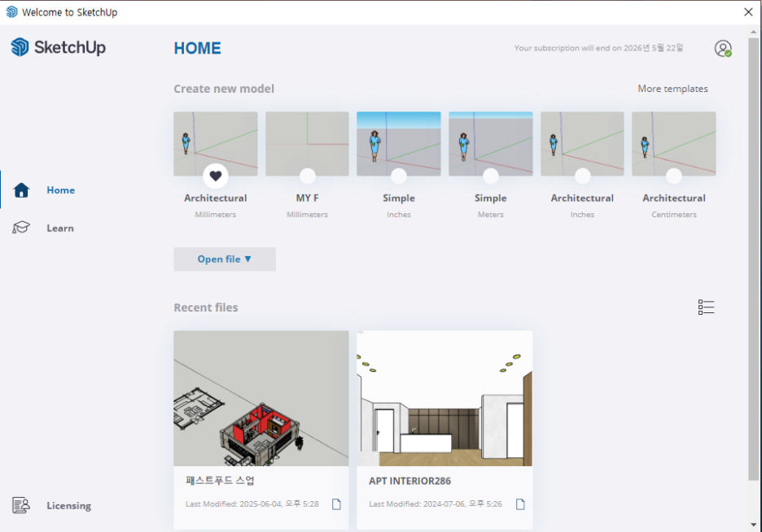Viewport: 762px width, 532px height.
Task: Go to the Licensing tab
Action: (x=68, y=505)
